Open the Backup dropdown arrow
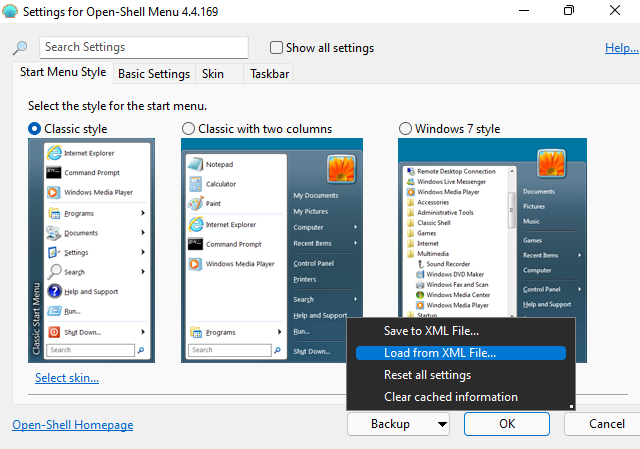Screen dimensions: 640x449 coord(442,424)
